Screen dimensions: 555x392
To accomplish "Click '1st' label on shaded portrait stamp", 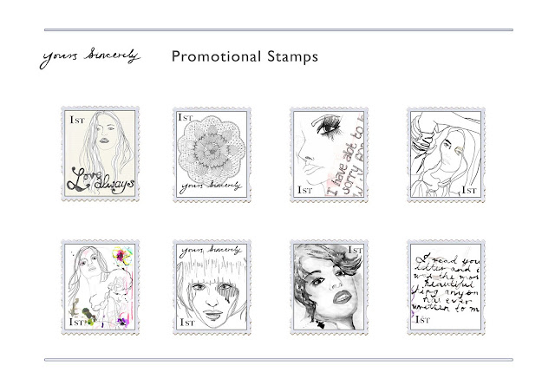I will pyautogui.click(x=355, y=250).
